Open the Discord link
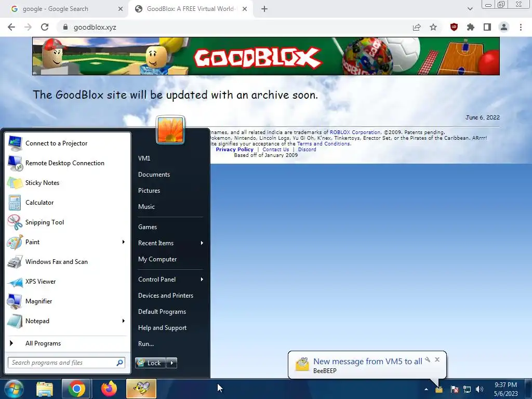532x399 pixels. 307,149
